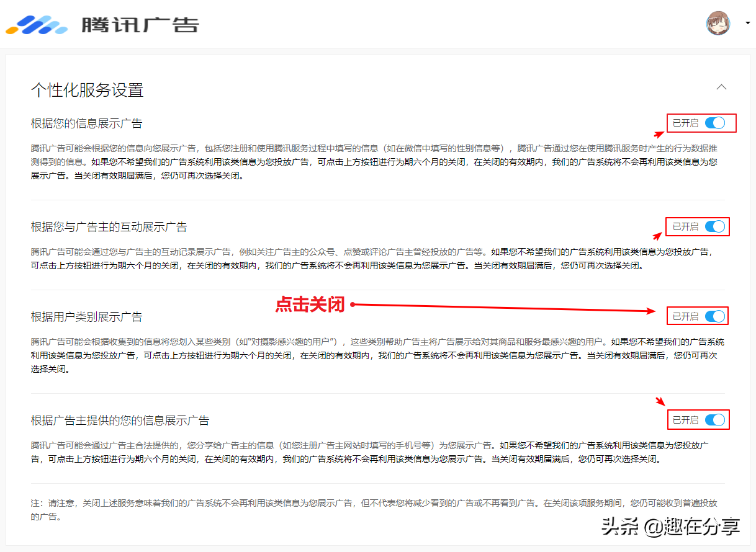Collapse the 个性化服务设置 section chevron
The height and width of the screenshot is (552, 756).
pyautogui.click(x=721, y=87)
